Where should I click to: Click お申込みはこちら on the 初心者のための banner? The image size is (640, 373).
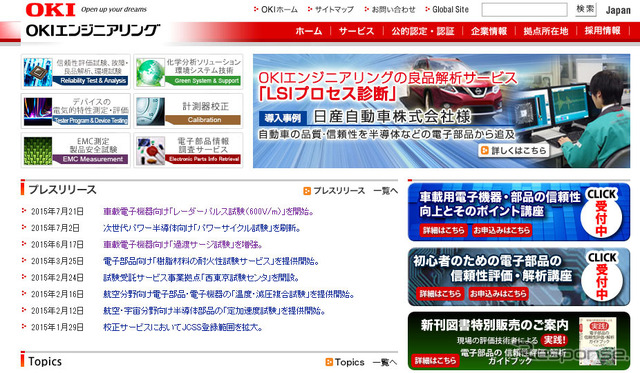(498, 293)
